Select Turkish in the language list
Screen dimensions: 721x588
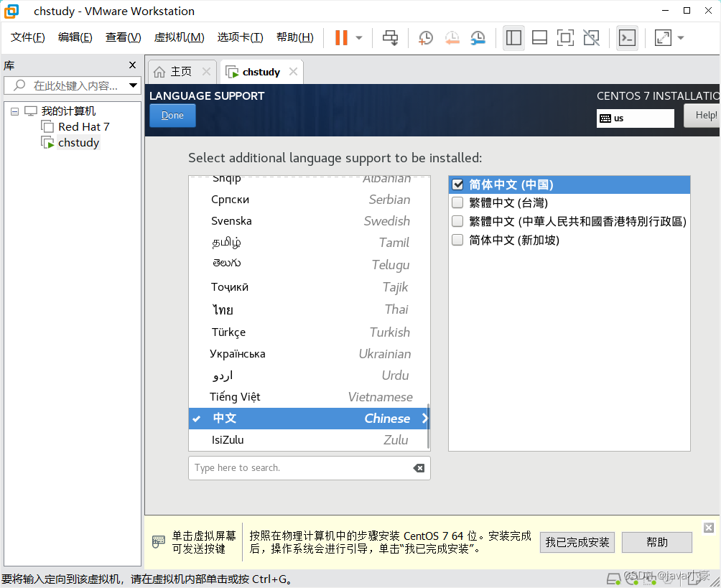308,332
